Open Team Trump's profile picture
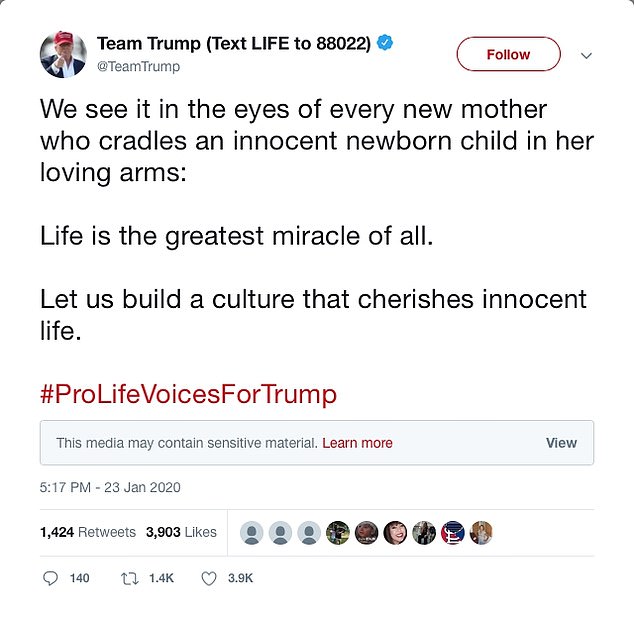 click(62, 54)
